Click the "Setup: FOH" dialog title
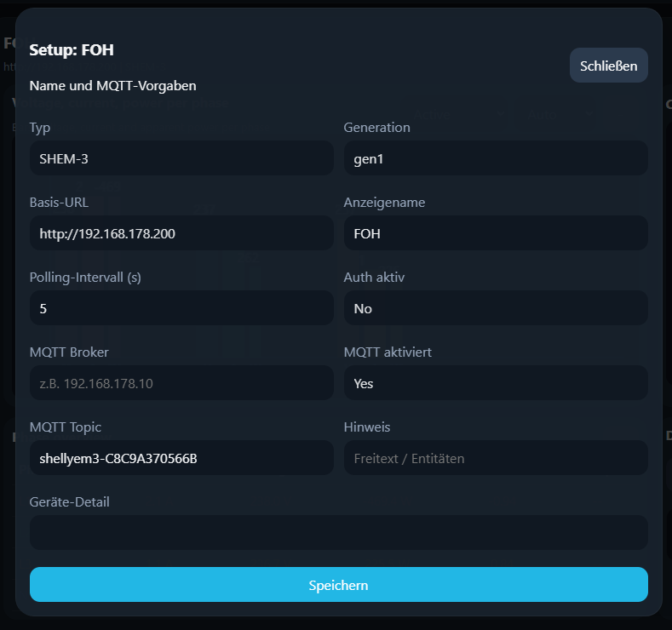672x630 pixels. pos(72,50)
